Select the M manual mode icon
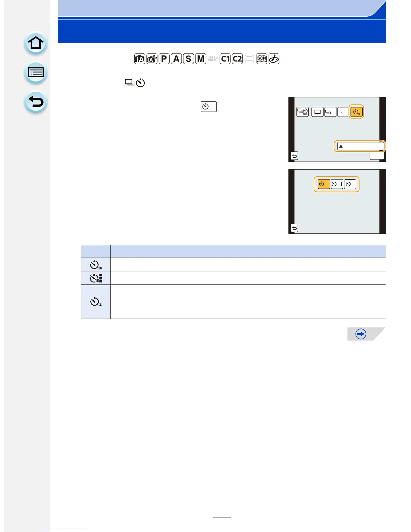Screen dimensions: 411x532 [x=201, y=59]
